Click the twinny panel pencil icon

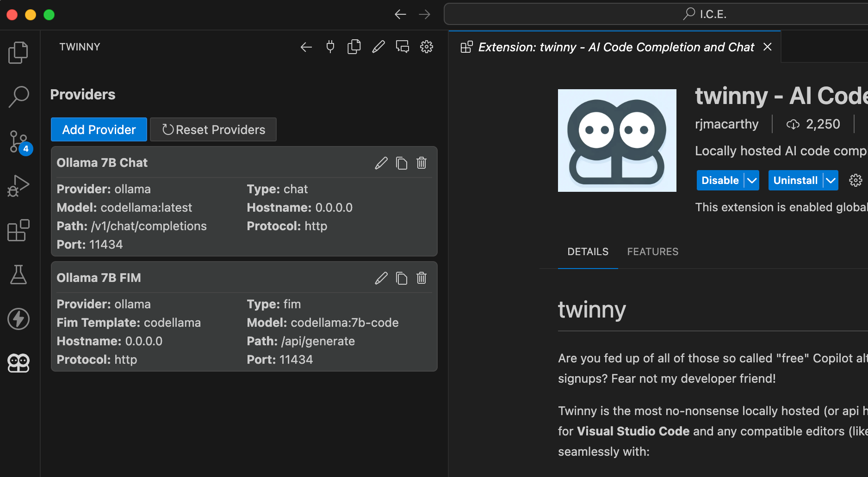(x=378, y=47)
